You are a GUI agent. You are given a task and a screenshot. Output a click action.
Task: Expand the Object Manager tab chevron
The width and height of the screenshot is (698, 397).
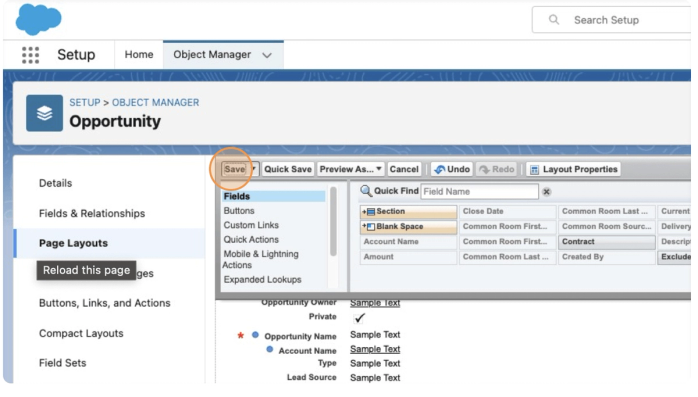click(267, 56)
